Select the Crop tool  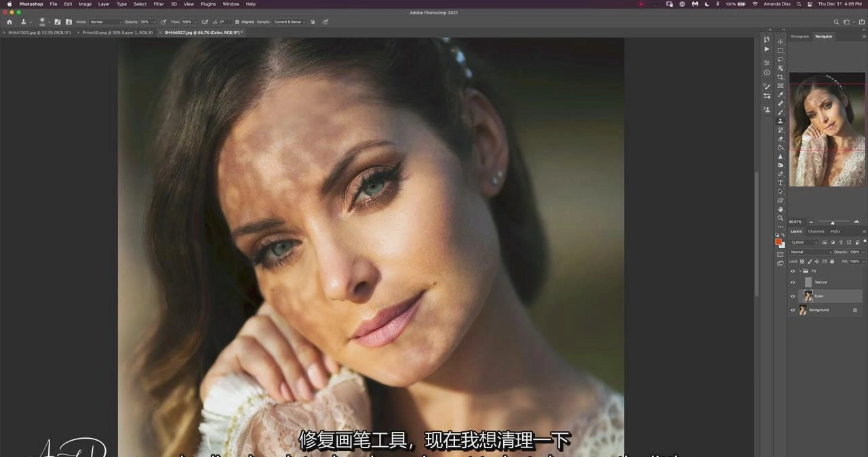(x=781, y=77)
